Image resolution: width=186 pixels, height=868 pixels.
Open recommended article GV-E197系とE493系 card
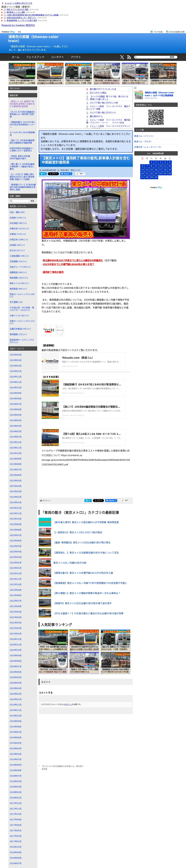pyautogui.click(x=83, y=388)
